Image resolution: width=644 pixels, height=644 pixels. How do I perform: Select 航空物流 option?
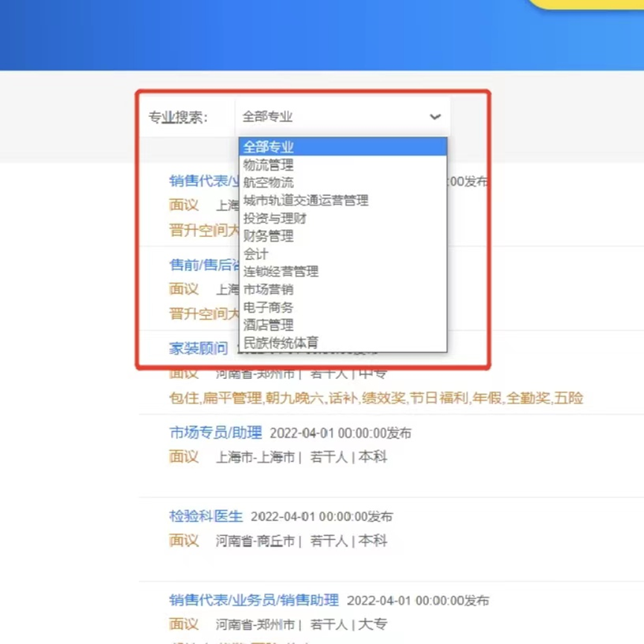[269, 182]
